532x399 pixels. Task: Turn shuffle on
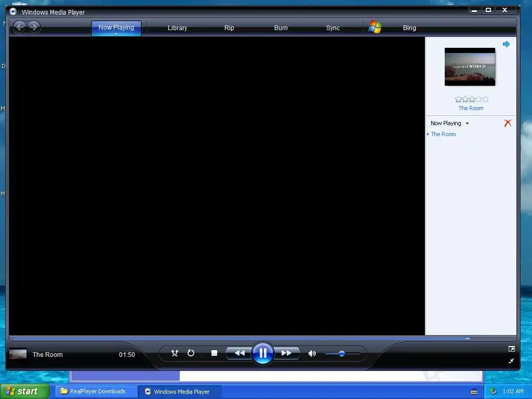pyautogui.click(x=175, y=353)
